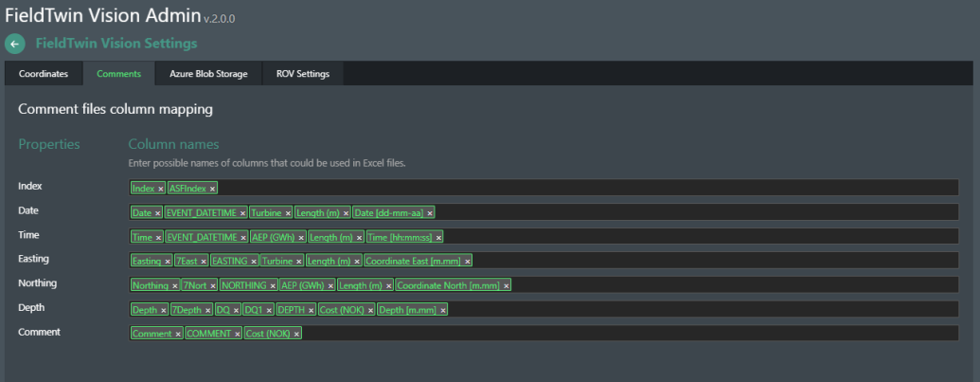Remove Length (m) tag from Easting row
This screenshot has width=980, height=382.
(x=357, y=262)
